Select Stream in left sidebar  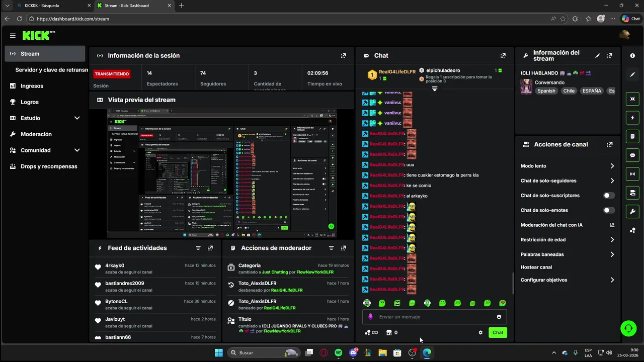point(45,54)
